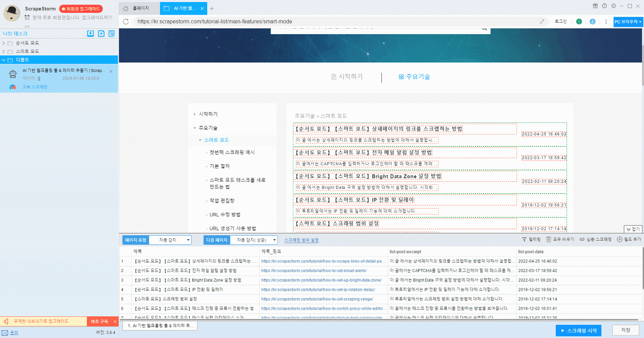This screenshot has width=644, height=338.
Task: Open the three-dot more options menu
Action: [x=606, y=22]
